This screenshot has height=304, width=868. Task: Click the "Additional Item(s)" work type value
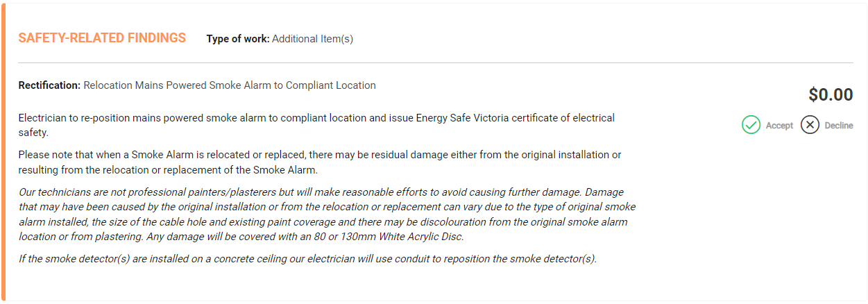(312, 39)
